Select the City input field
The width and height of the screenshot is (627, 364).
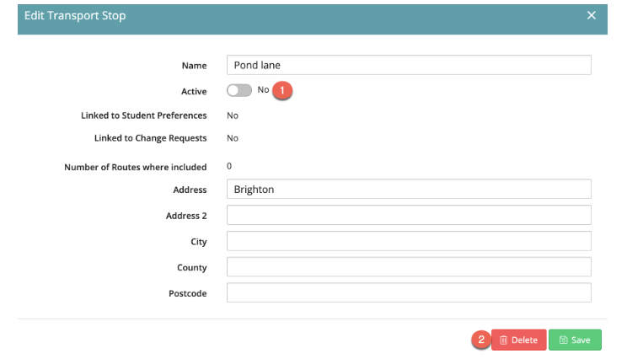(409, 242)
